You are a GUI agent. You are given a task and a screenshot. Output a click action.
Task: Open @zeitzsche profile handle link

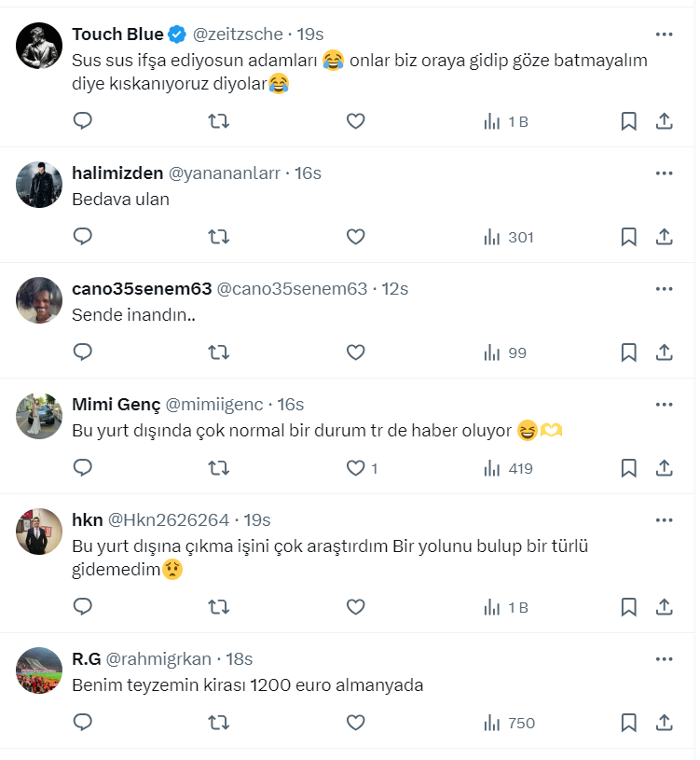click(238, 35)
